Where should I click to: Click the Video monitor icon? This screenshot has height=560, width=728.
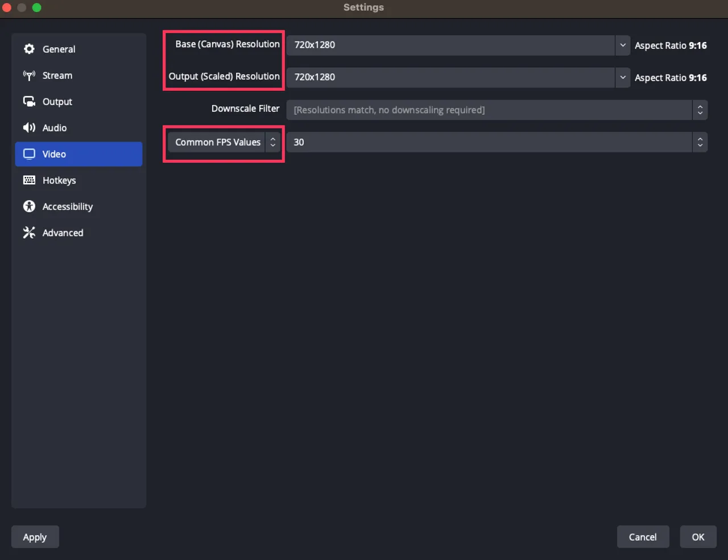(29, 154)
